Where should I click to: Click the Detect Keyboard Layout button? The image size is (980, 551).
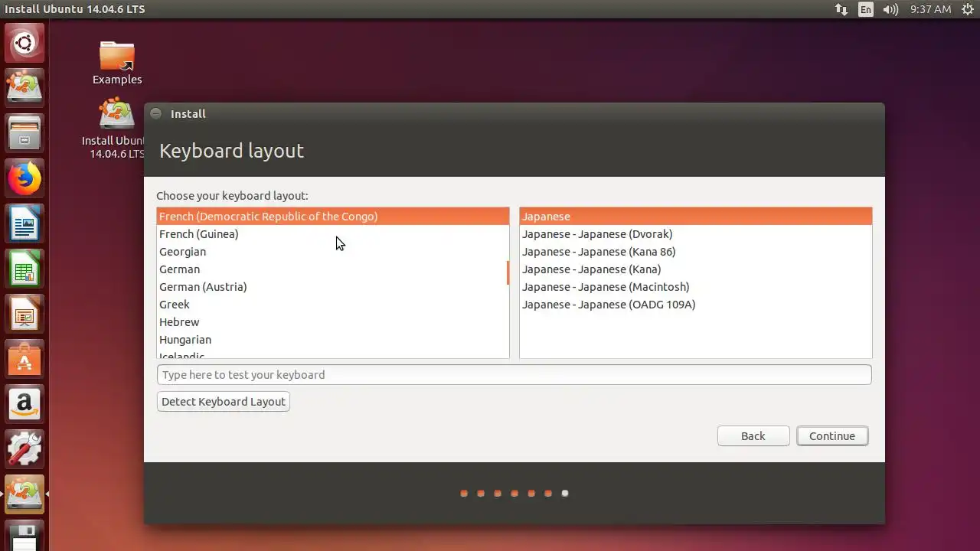click(x=223, y=402)
